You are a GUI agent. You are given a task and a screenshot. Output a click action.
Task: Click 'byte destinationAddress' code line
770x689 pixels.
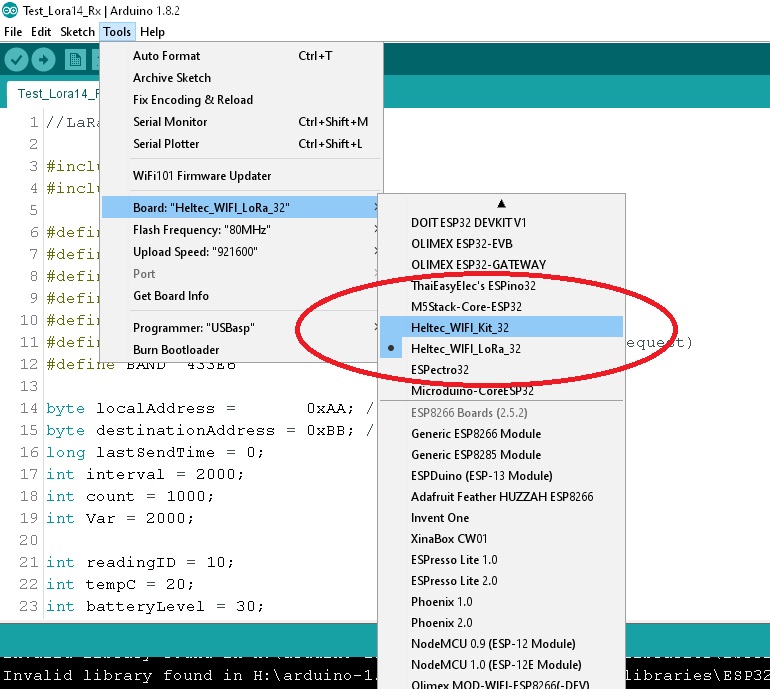pyautogui.click(x=210, y=431)
